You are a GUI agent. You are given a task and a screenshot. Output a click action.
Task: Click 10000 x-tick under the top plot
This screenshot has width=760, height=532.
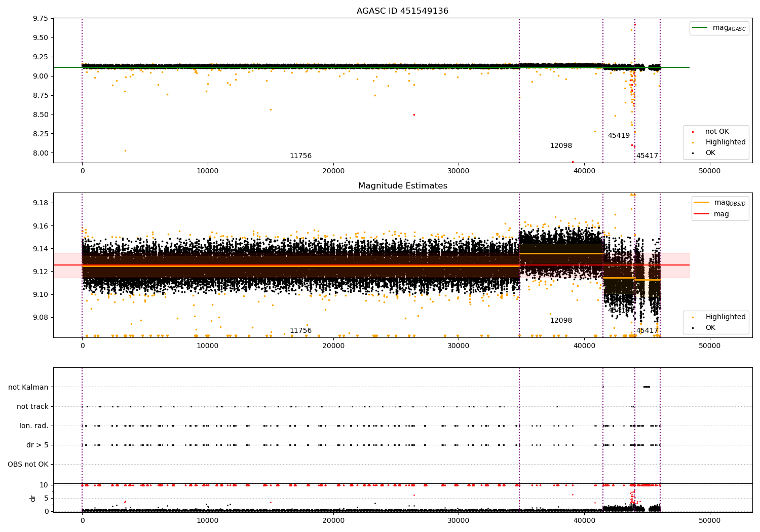208,171
